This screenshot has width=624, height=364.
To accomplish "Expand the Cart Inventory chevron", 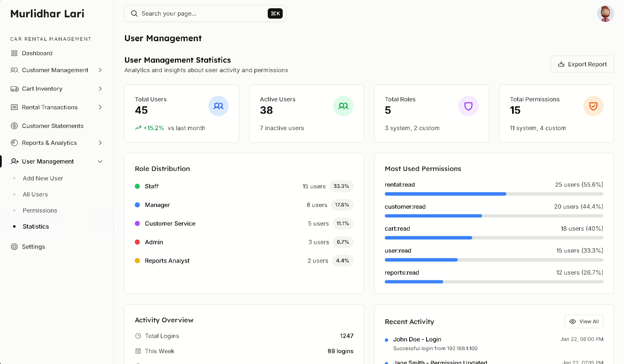I will pos(100,89).
